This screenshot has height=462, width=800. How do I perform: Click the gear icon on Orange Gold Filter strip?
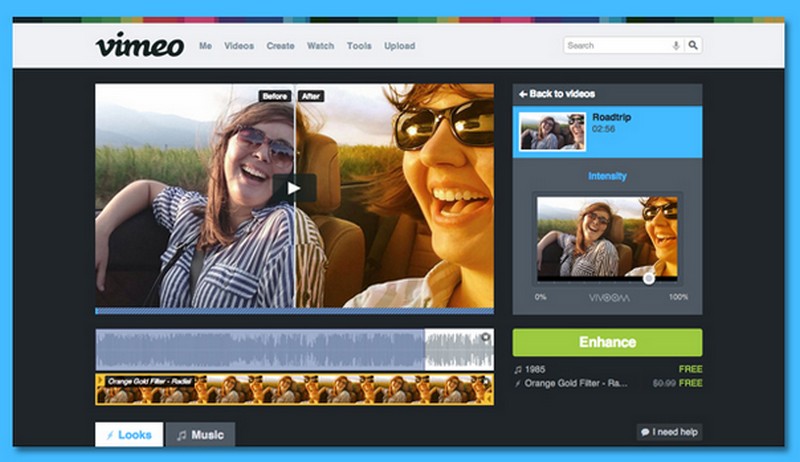[x=486, y=381]
